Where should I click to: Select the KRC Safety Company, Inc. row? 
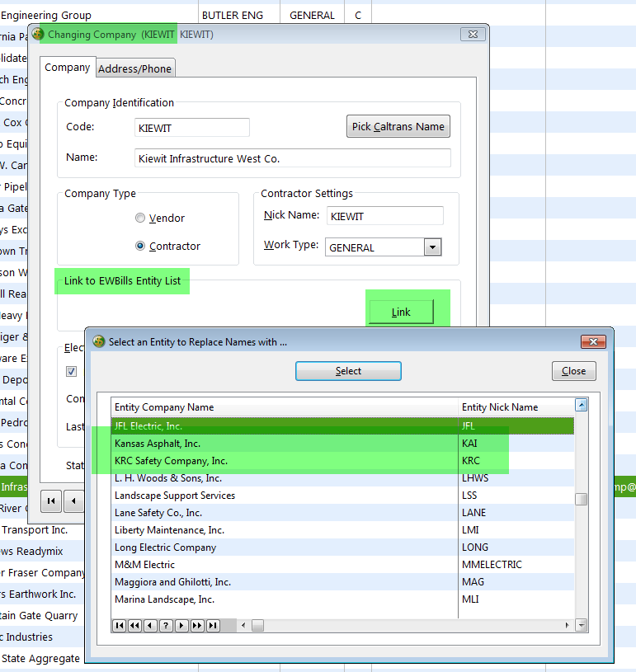(x=342, y=461)
